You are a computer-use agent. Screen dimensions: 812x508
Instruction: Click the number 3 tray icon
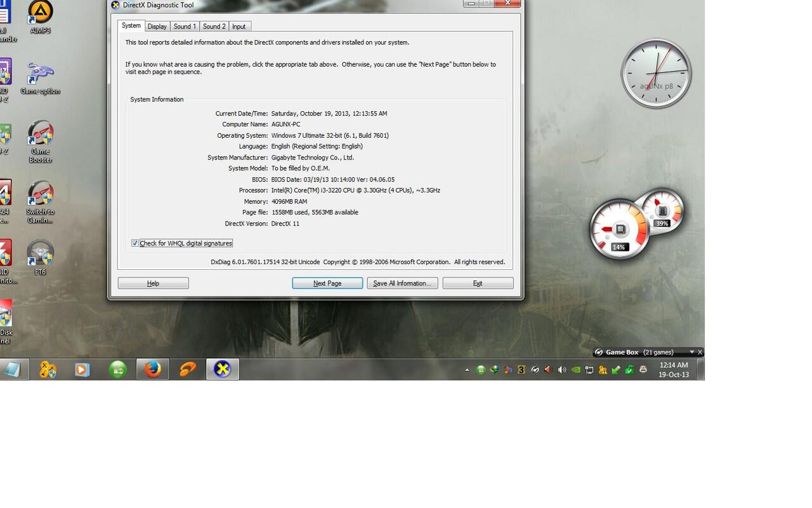coord(521,370)
